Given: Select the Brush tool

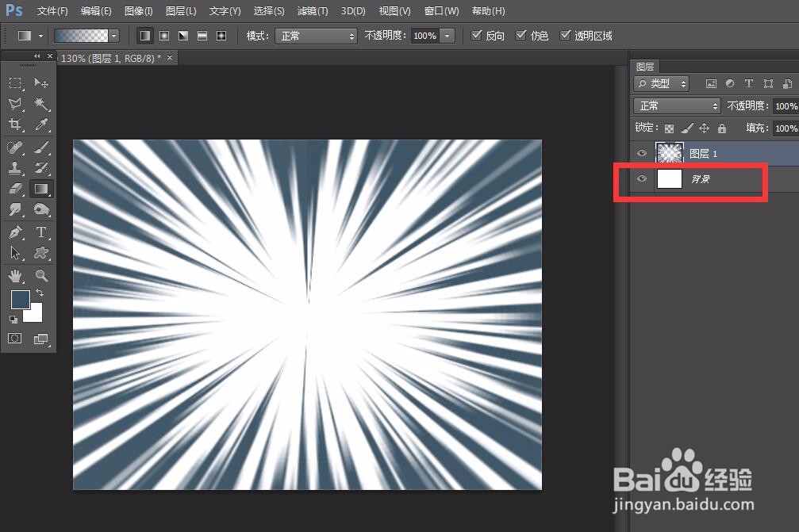Looking at the screenshot, I should tap(40, 147).
